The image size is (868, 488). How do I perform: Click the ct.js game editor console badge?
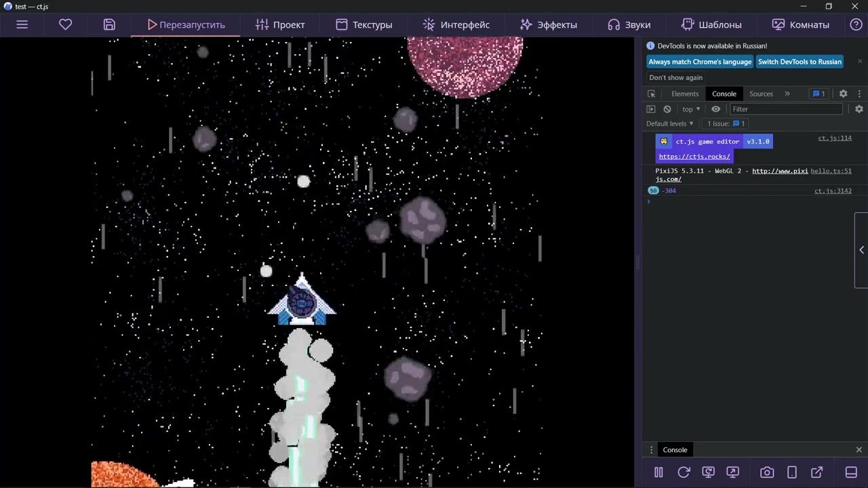(699, 142)
